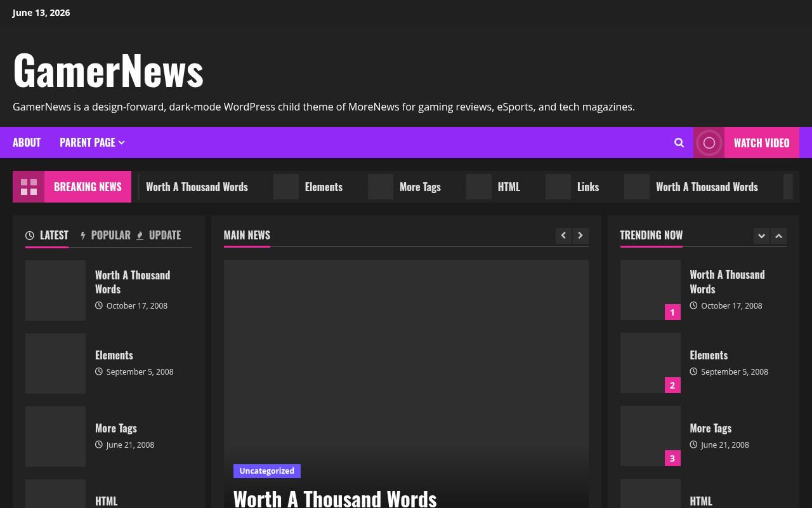Click the thumbnail of trending post number 1

[x=650, y=290]
